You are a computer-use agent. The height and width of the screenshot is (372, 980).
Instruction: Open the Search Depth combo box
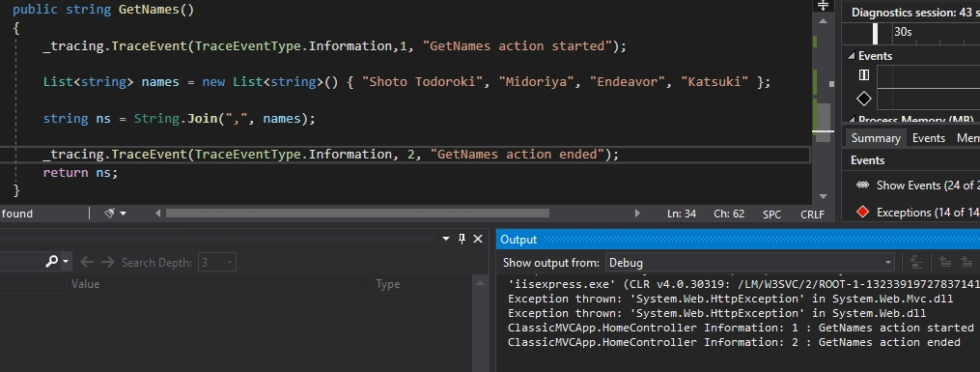point(216,263)
